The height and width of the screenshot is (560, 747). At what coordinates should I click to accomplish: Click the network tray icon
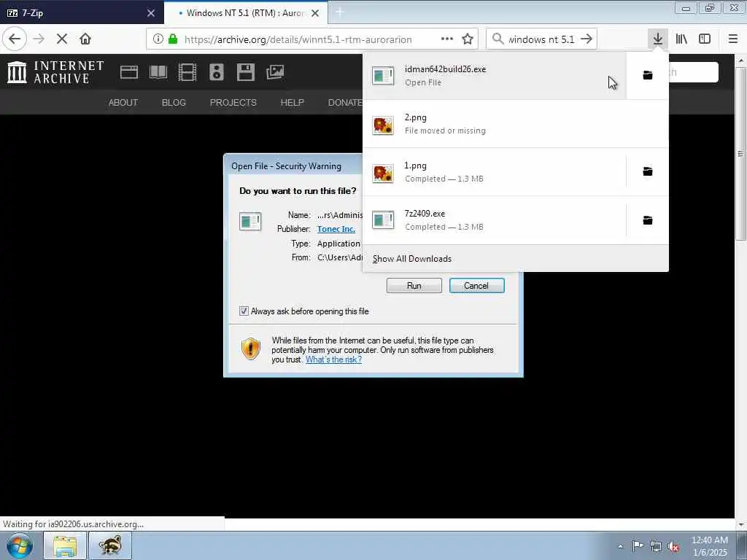[656, 546]
